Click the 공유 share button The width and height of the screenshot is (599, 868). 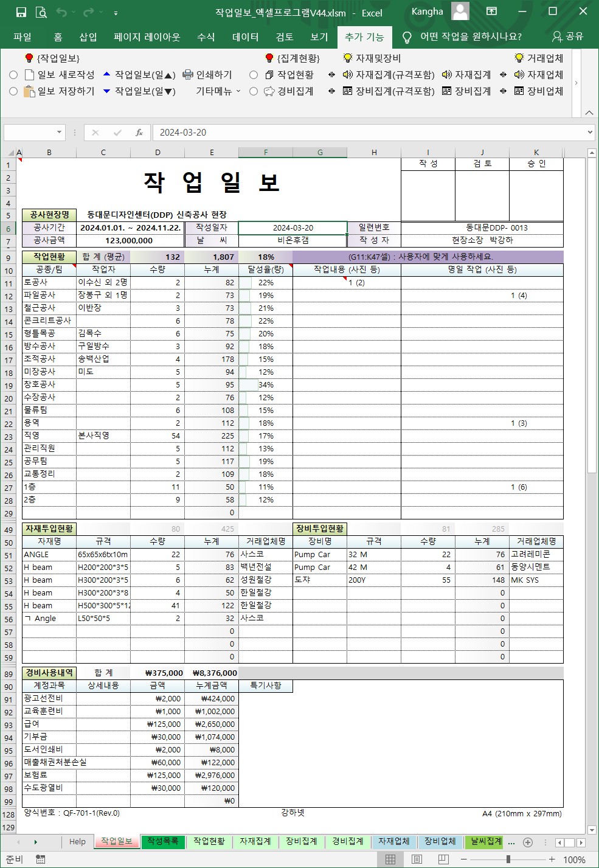(567, 37)
